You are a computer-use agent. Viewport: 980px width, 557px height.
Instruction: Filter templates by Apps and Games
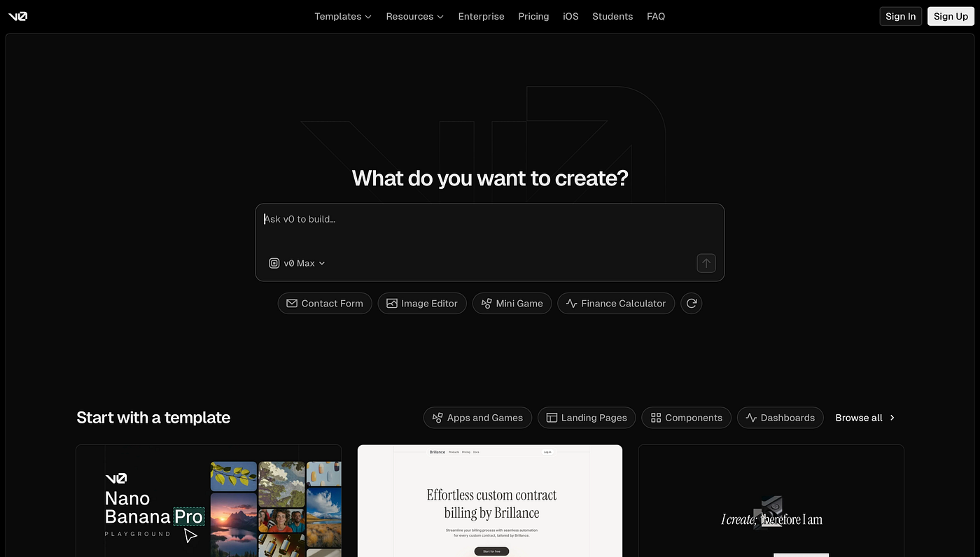pyautogui.click(x=478, y=418)
